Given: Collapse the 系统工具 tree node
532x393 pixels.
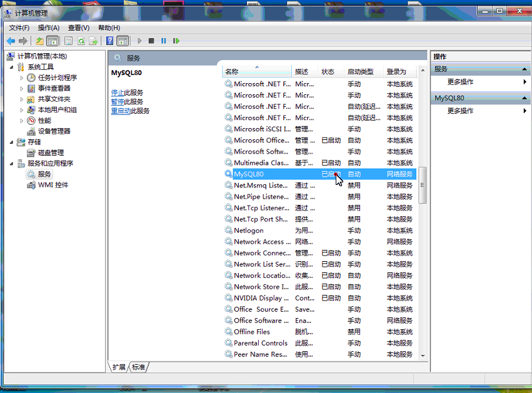Looking at the screenshot, I should 11,67.
